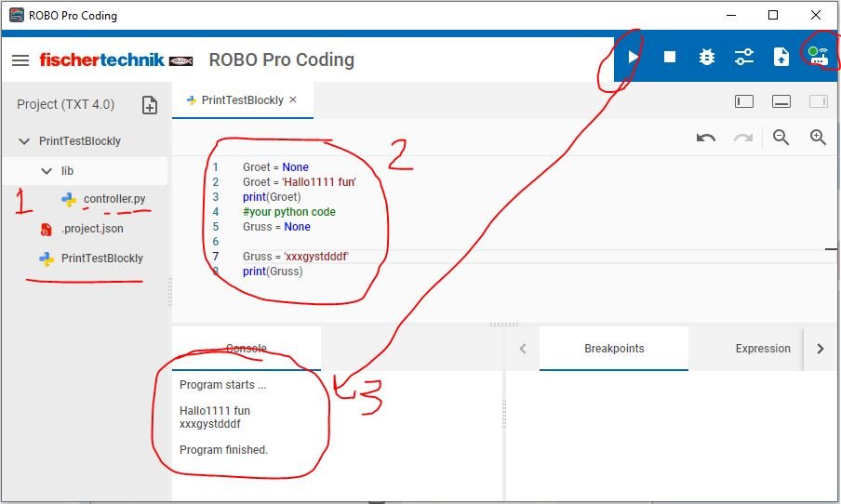Zoom in the code editor
The image size is (841, 504).
tap(819, 138)
